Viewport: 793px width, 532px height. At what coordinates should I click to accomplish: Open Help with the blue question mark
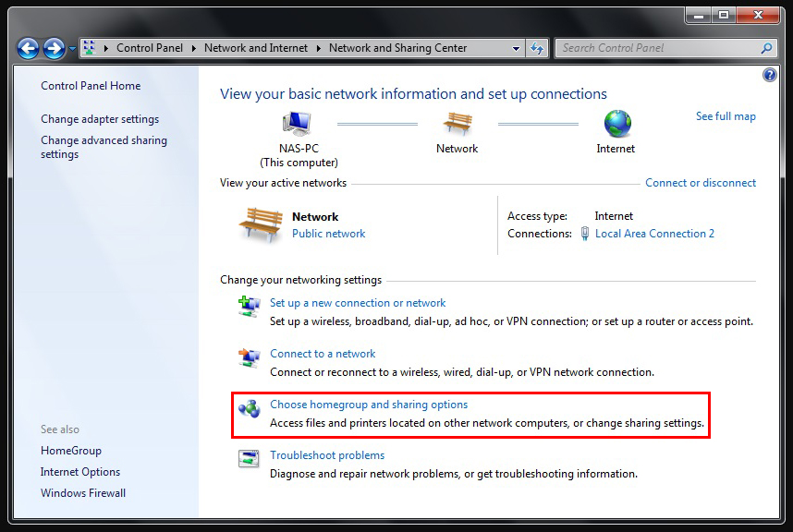pos(769,76)
